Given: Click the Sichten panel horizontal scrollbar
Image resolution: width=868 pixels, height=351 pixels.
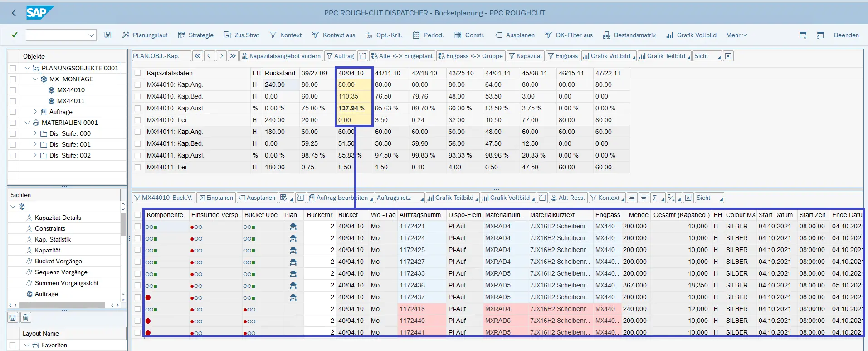Looking at the screenshot, I should (x=63, y=305).
